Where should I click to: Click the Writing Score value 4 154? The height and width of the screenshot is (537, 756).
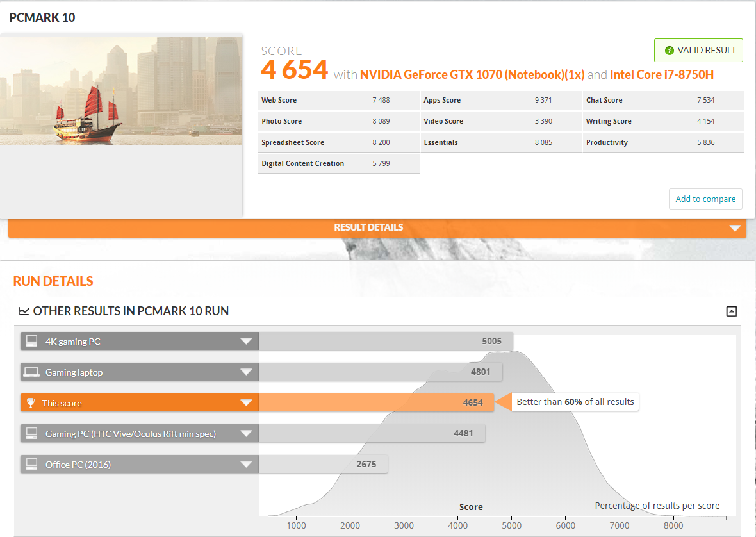click(706, 122)
